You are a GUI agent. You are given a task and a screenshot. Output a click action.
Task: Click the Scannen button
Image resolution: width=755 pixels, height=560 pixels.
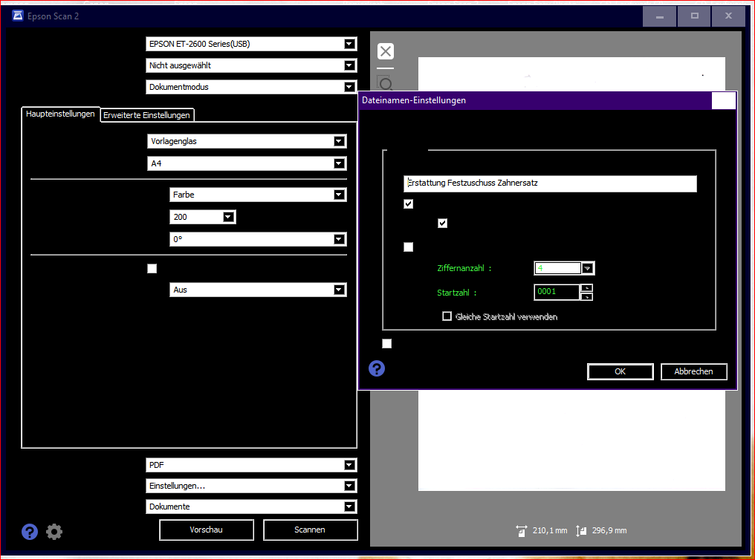click(310, 530)
